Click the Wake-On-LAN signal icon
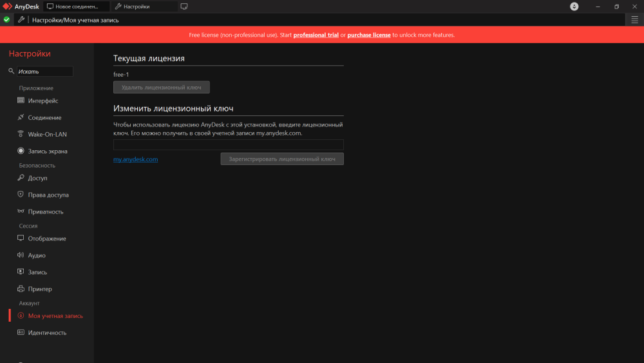The image size is (644, 363). pyautogui.click(x=21, y=134)
